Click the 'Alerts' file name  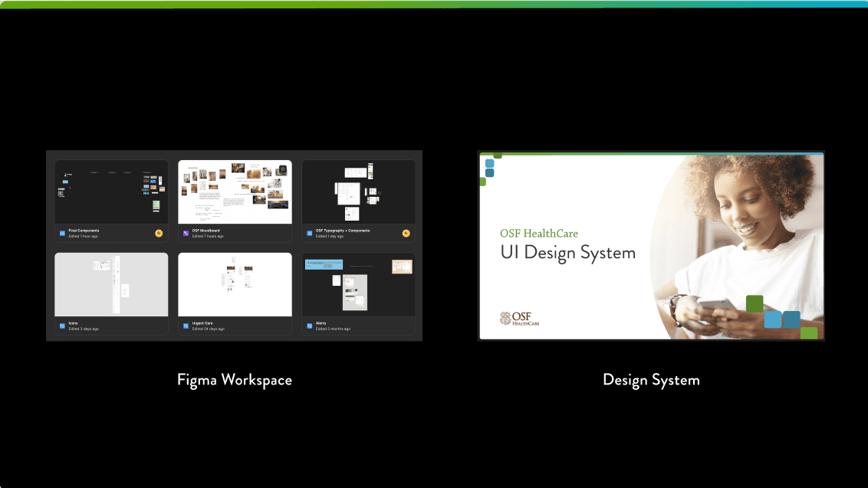[x=321, y=323]
